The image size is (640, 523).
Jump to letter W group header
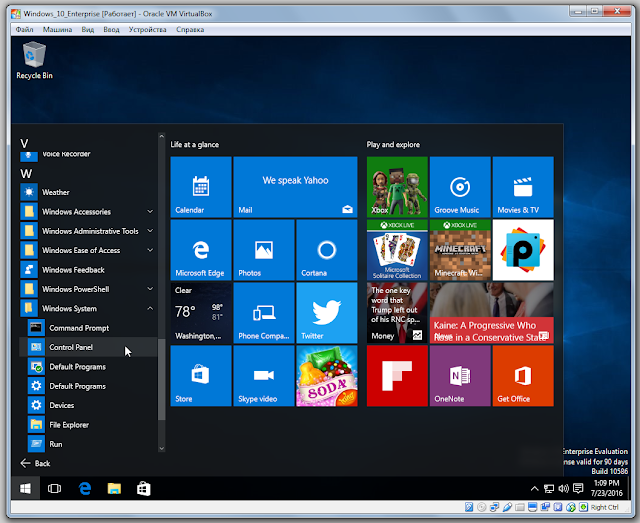point(26,174)
